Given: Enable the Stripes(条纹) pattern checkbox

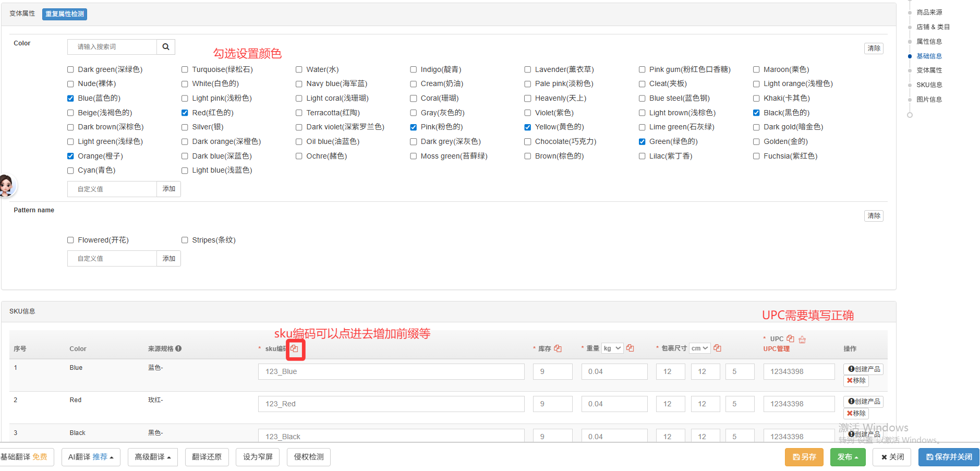Looking at the screenshot, I should [185, 240].
